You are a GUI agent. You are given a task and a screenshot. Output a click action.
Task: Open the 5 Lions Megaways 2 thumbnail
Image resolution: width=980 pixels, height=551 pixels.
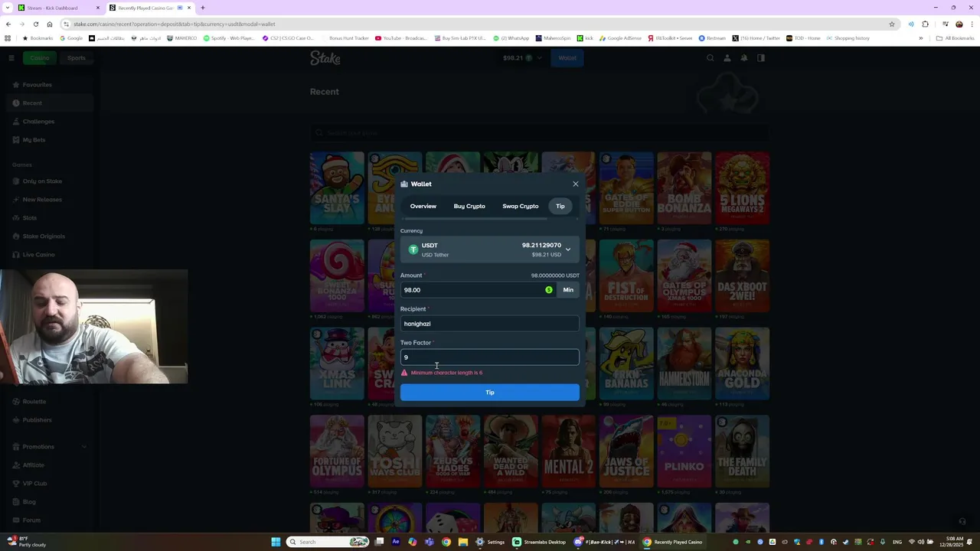[x=743, y=188]
